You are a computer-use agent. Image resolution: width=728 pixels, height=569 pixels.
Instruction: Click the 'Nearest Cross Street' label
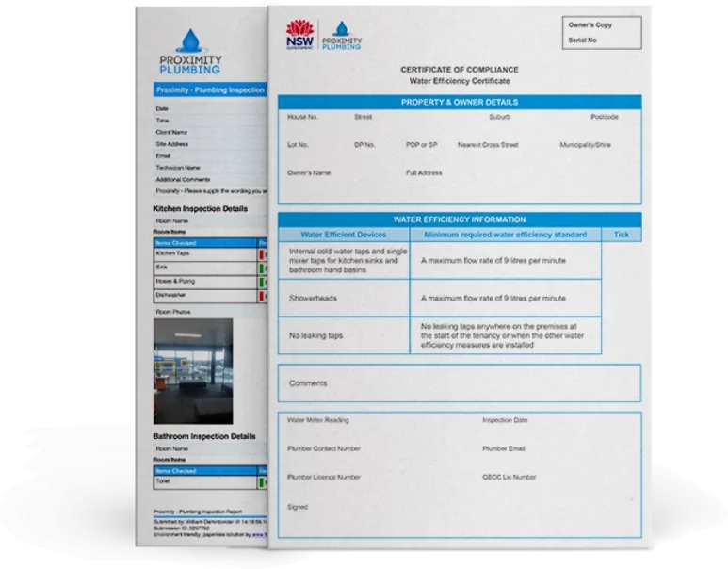click(488, 145)
